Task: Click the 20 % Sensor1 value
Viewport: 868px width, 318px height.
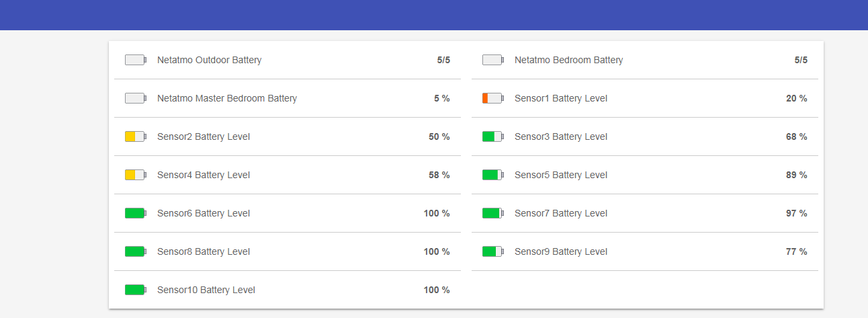Action: click(x=796, y=98)
